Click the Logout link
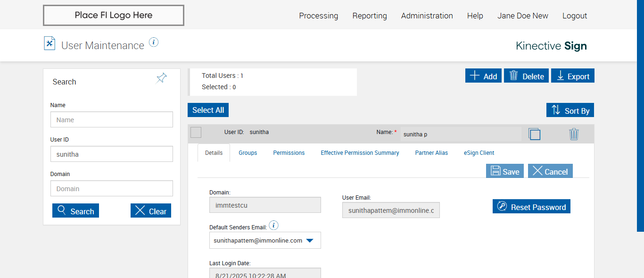The width and height of the screenshot is (644, 278). [574, 16]
